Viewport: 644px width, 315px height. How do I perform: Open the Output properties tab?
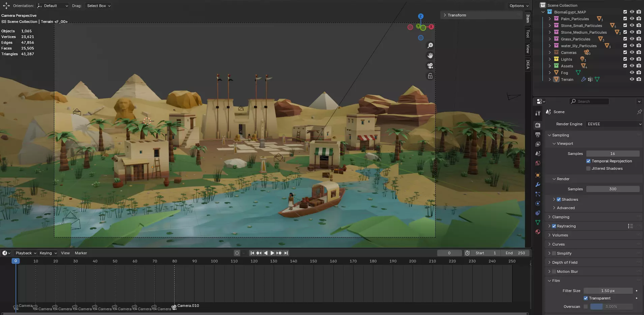click(538, 134)
